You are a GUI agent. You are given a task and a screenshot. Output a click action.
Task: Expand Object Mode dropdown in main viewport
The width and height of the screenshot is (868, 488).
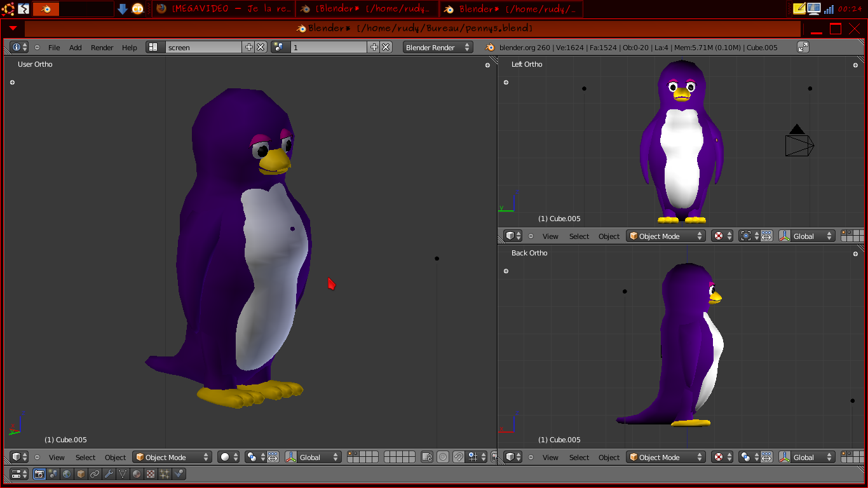coord(172,457)
